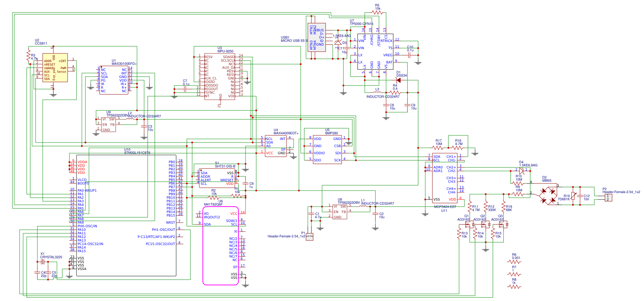Click the BMP280 part label
Screen dimensions: 644x301
click(332, 133)
